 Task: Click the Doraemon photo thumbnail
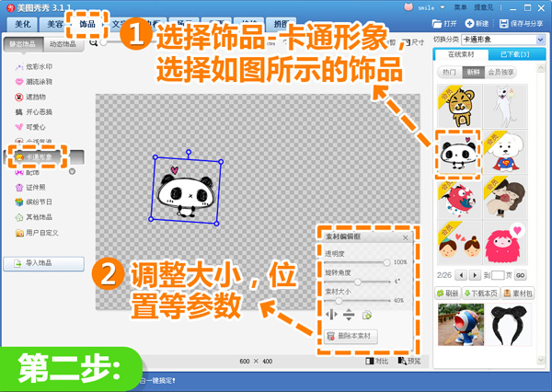pos(461,325)
